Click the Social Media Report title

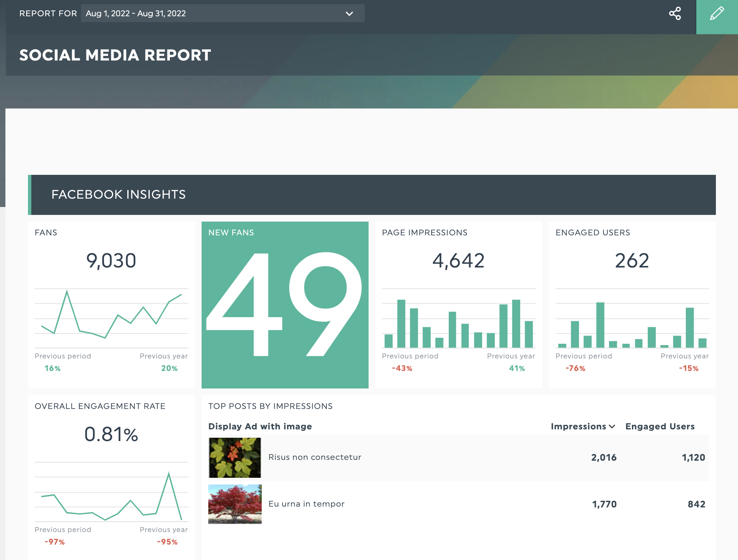point(115,55)
